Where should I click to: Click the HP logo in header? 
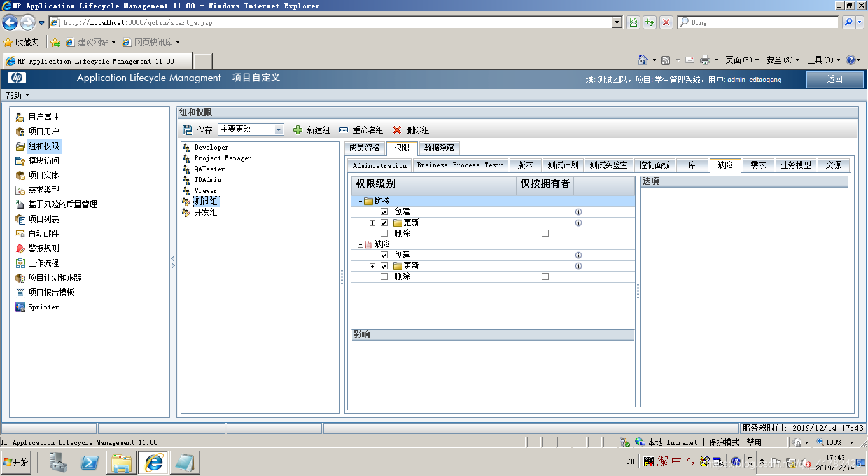(17, 78)
